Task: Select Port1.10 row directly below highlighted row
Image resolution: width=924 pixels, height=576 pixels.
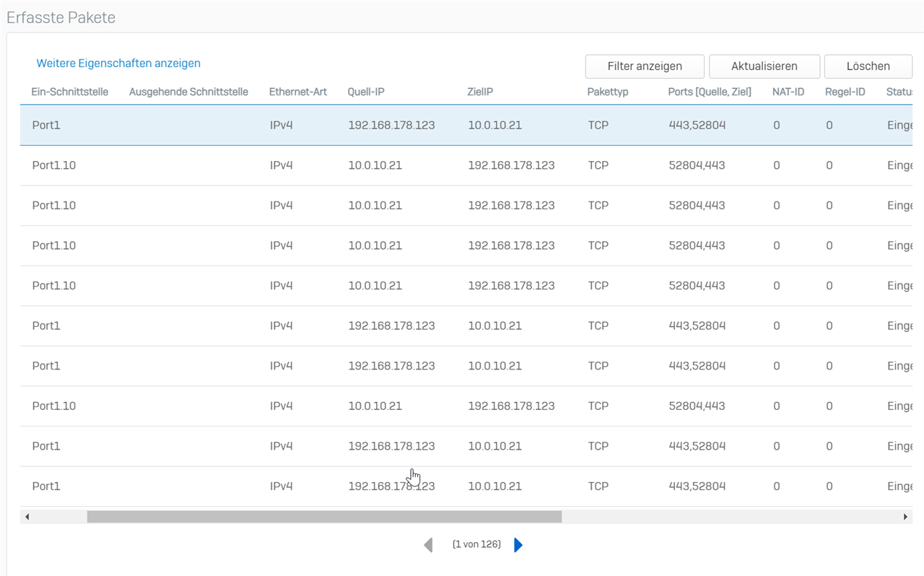Action: 466,165
